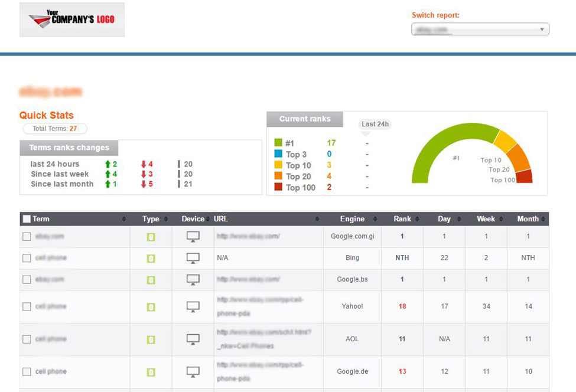This screenshot has height=392, width=576.
Task: Click the red Top 100 legend color square
Action: [278, 187]
